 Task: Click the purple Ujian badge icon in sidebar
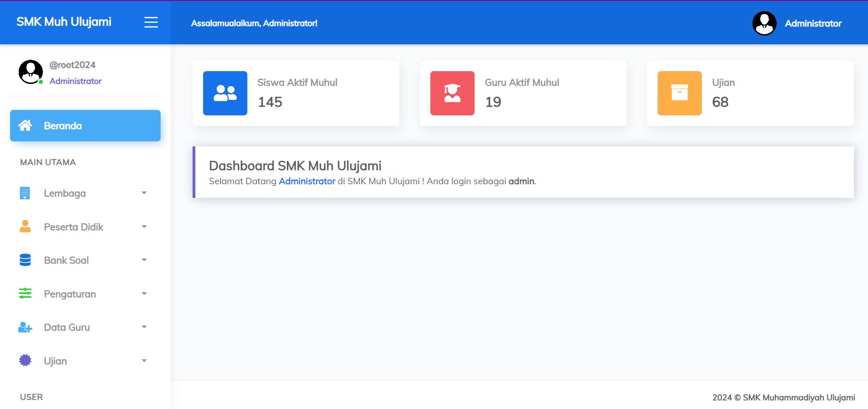(25, 361)
